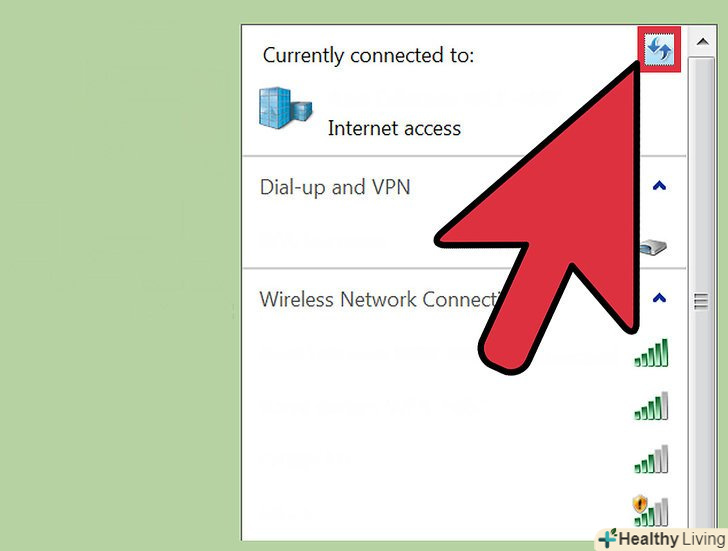Click the Internet access status text
This screenshot has width=728, height=551.
(394, 128)
